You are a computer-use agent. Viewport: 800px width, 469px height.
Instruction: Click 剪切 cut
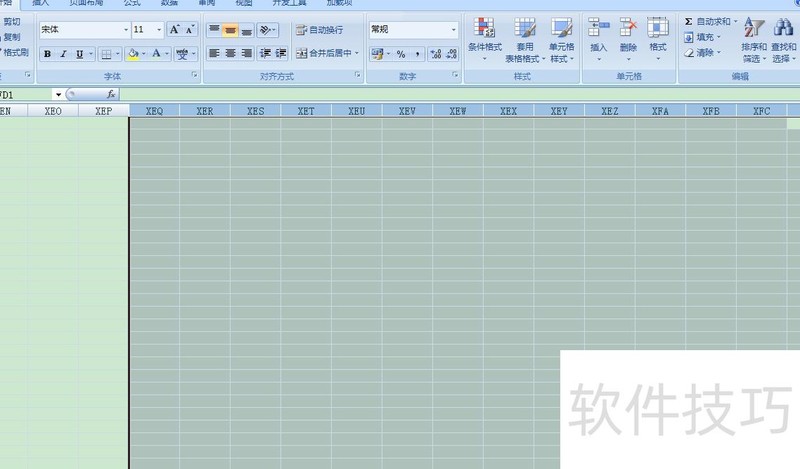coord(11,21)
